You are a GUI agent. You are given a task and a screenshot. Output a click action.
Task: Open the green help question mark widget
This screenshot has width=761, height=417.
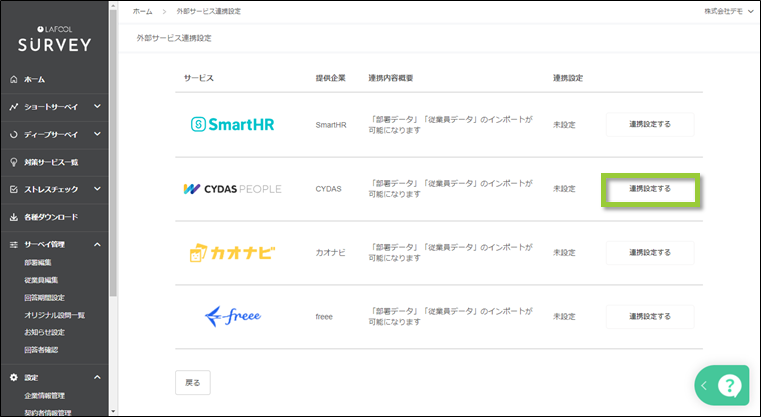coord(731,386)
